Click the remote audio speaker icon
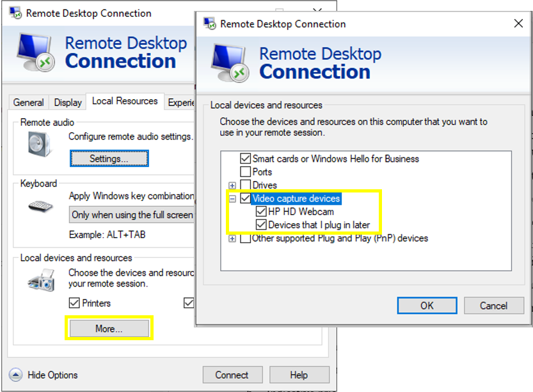The image size is (533, 392). (x=40, y=143)
